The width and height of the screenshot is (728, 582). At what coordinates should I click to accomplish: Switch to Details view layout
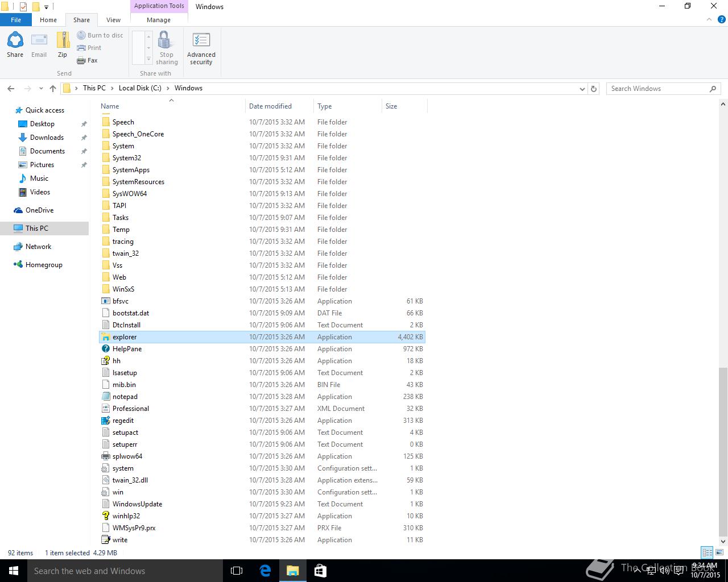tap(707, 552)
